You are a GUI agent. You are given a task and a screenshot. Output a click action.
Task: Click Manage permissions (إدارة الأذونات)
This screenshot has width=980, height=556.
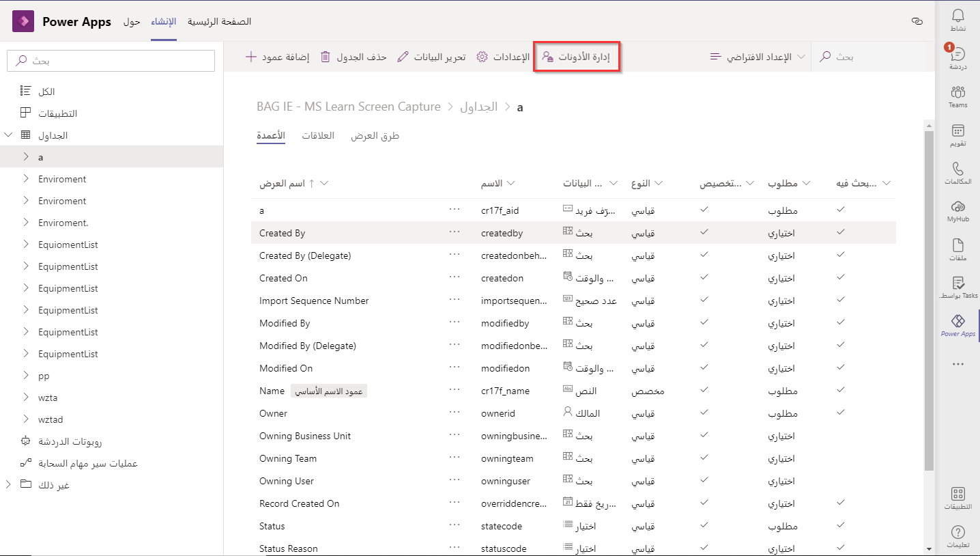[576, 57]
